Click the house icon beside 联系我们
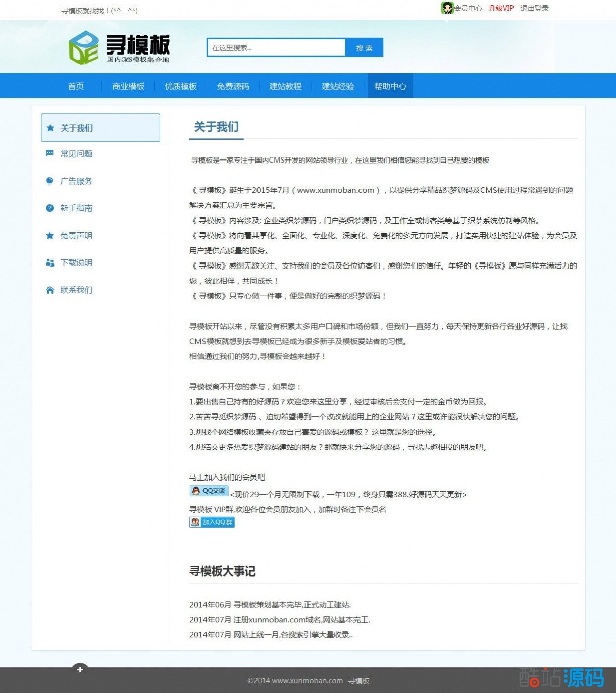The height and width of the screenshot is (693, 616). click(x=49, y=290)
